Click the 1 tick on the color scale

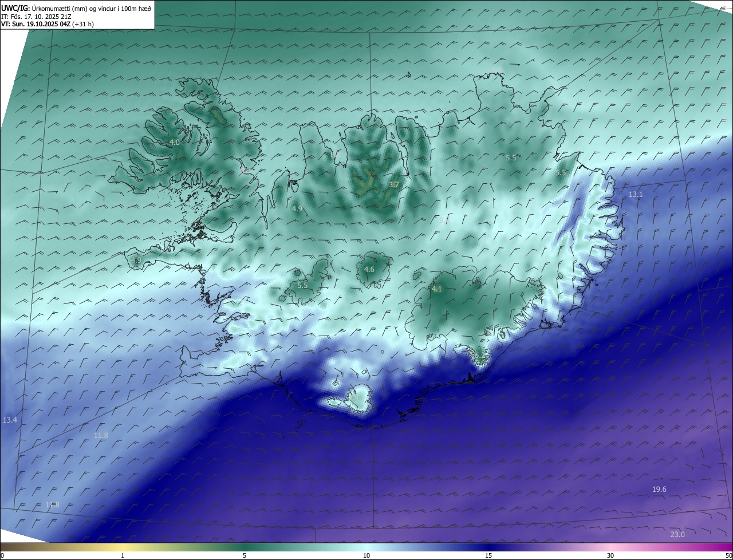pyautogui.click(x=123, y=555)
